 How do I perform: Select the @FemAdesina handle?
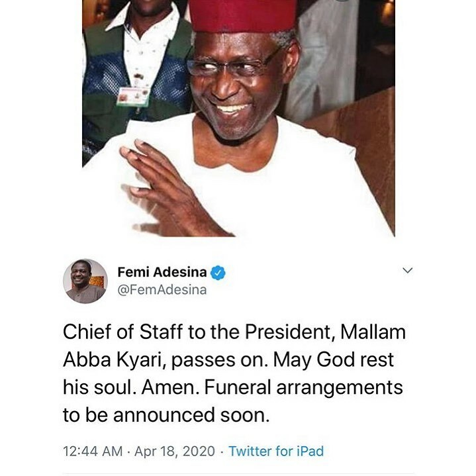pyautogui.click(x=162, y=290)
